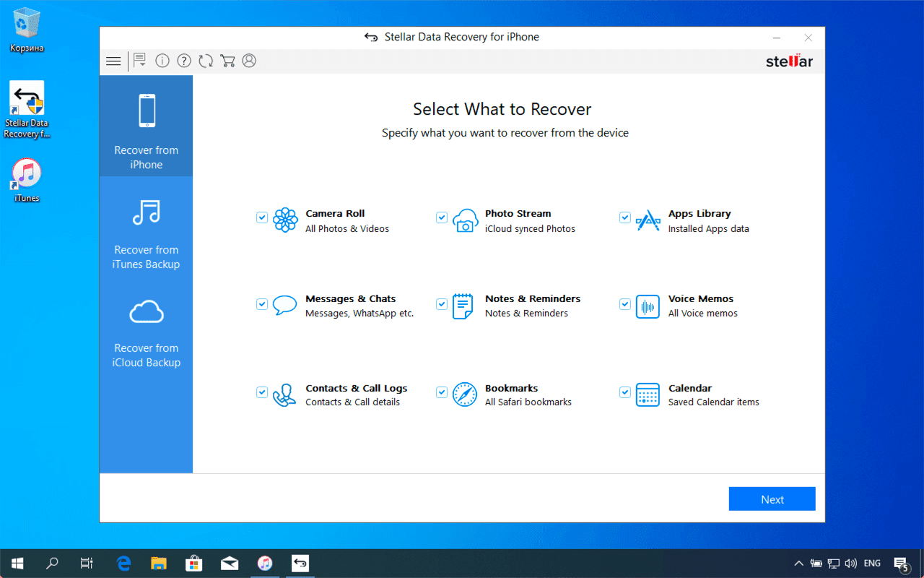The width and height of the screenshot is (924, 578).
Task: Click the stellar logo in the toolbar
Action: (x=790, y=61)
